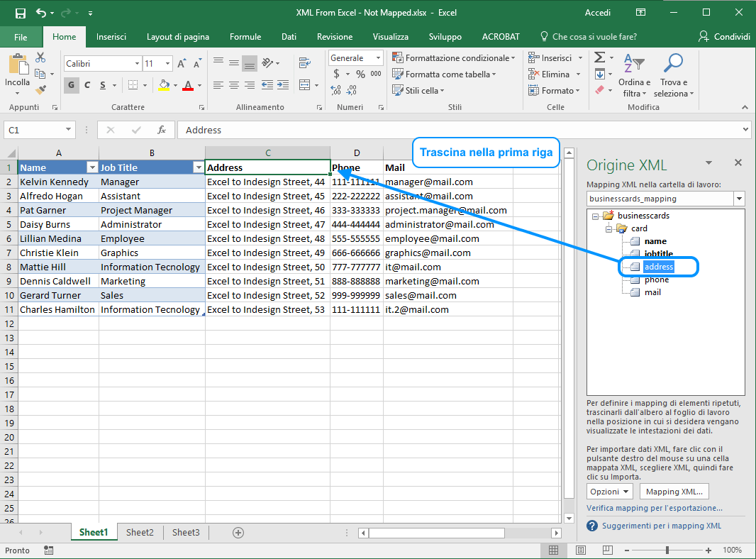Toggle italic formatting
756x559 pixels.
coord(87,84)
